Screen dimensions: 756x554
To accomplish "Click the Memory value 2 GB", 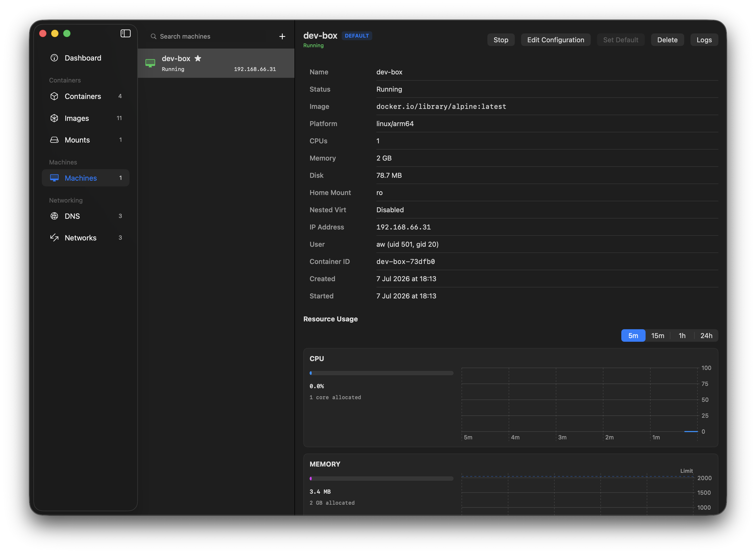I will click(x=384, y=158).
